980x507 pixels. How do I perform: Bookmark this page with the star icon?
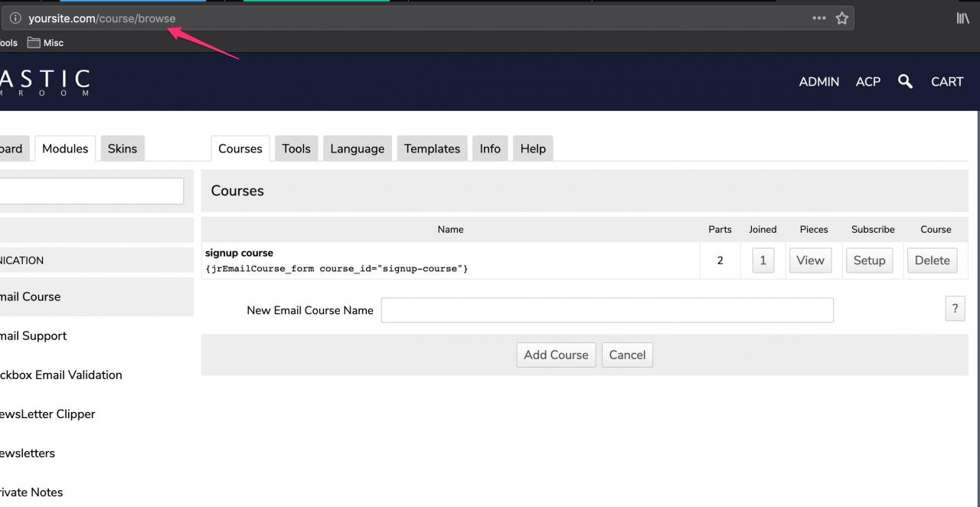(842, 18)
